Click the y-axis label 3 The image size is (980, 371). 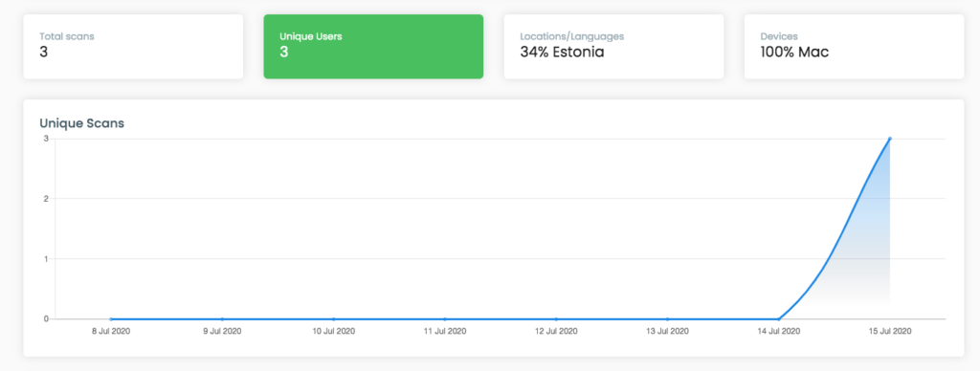point(46,139)
